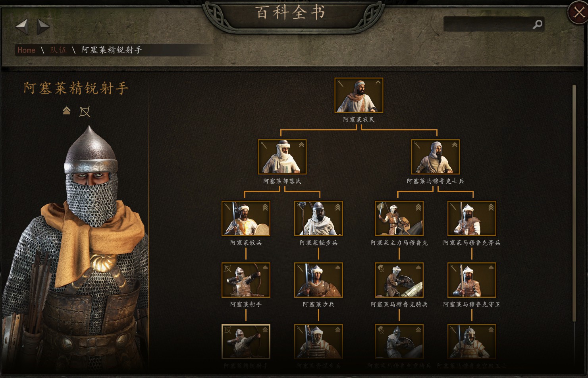Click the bow icon under the troop title
The image size is (588, 378).
click(x=85, y=112)
